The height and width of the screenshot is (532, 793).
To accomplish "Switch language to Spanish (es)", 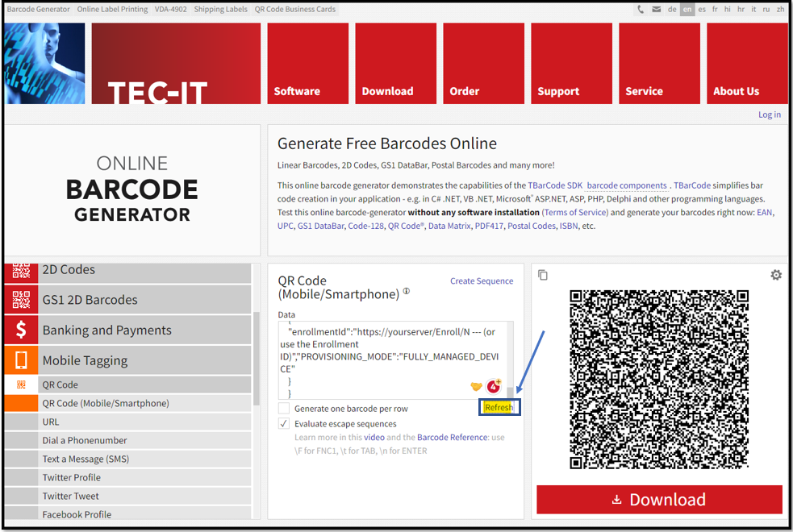I will [x=702, y=9].
